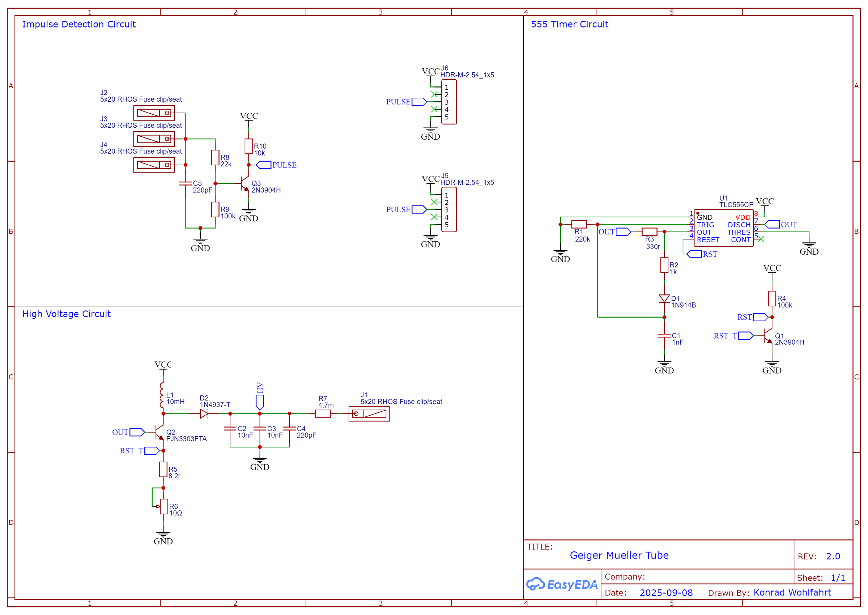Click the RST_T net port at Q1 base
The image size is (868, 615).
coord(746,336)
